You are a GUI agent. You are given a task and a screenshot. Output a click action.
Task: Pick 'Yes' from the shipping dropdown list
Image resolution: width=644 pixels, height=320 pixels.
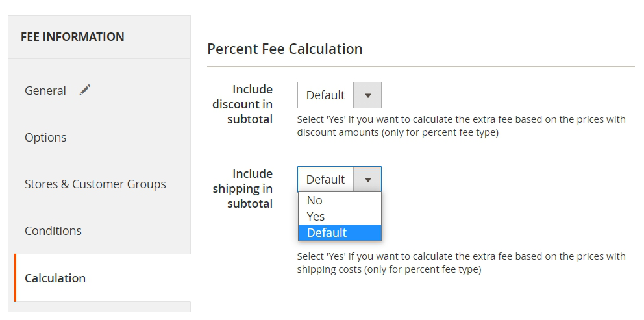(316, 217)
